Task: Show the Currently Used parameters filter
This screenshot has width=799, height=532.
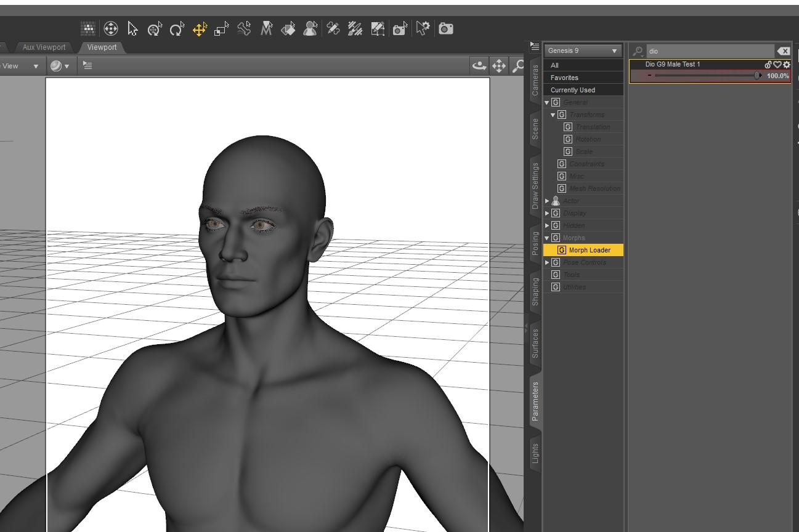Action: point(572,90)
